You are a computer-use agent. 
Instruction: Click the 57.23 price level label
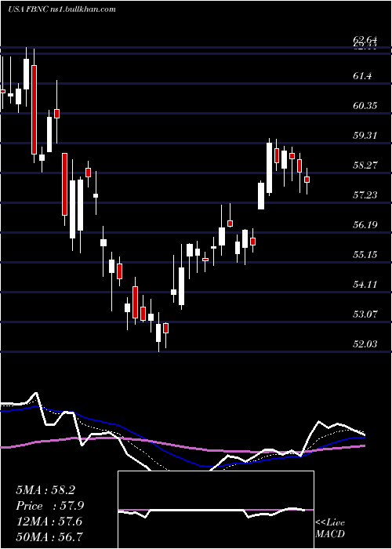tap(365, 195)
